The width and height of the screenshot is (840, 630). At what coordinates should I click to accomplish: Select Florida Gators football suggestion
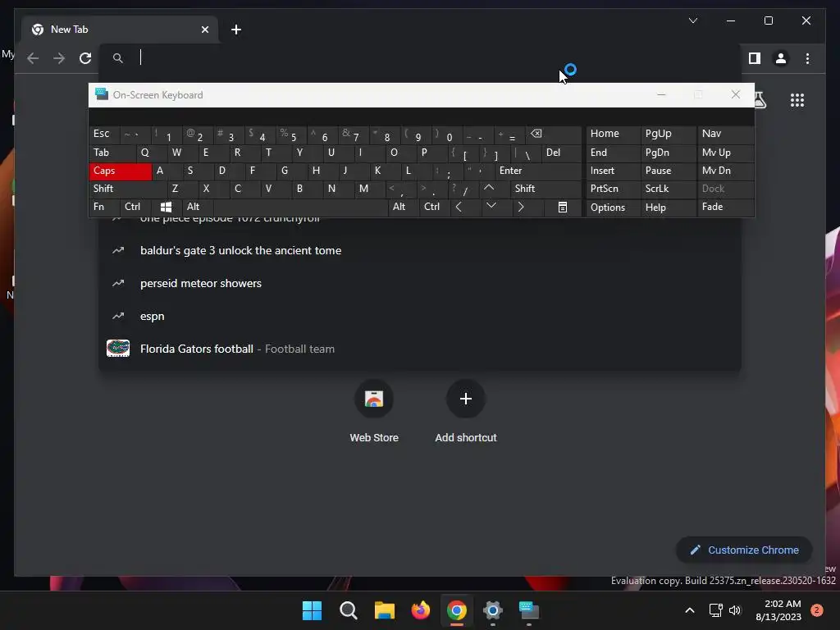pos(419,349)
